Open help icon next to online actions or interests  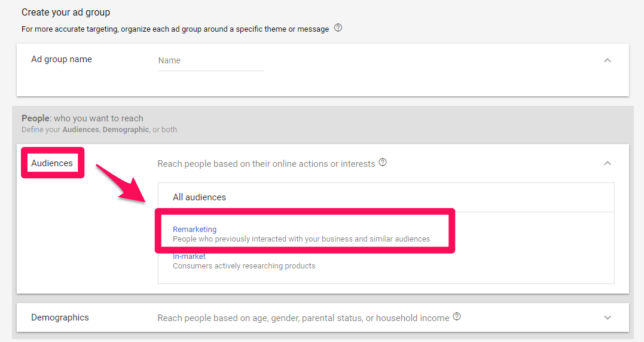click(383, 163)
